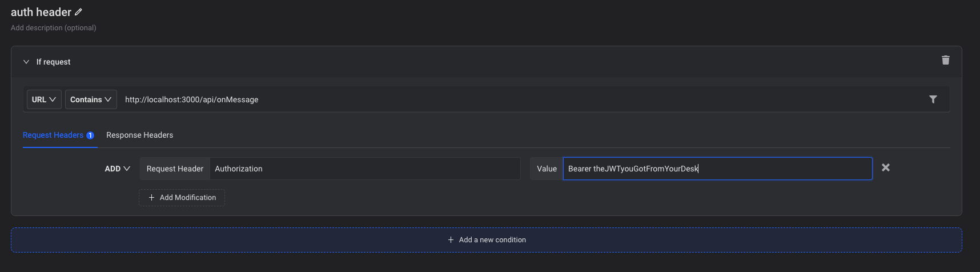980x272 pixels.
Task: Click the auth header rule title
Action: 41,12
